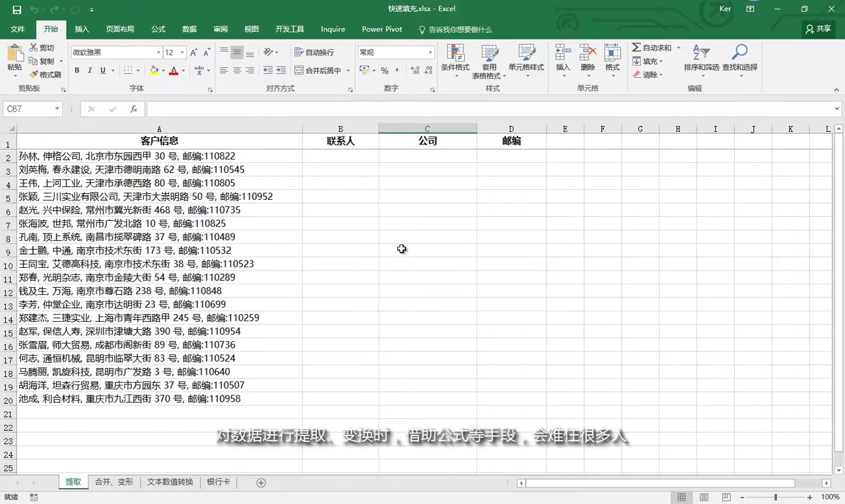Open Sort and Filter (排序和筛选)
Screen dimensions: 845x504
pyautogui.click(x=701, y=61)
